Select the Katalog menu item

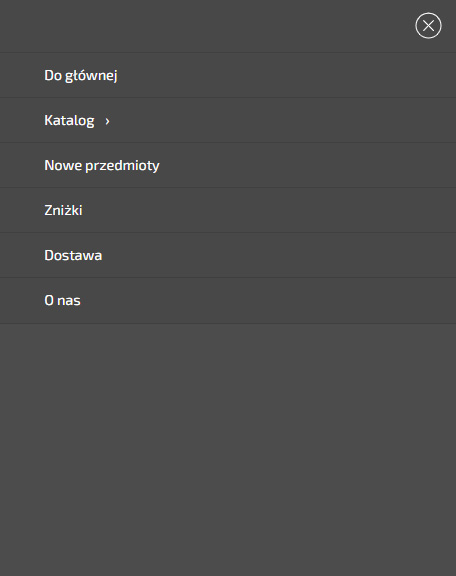tap(69, 120)
